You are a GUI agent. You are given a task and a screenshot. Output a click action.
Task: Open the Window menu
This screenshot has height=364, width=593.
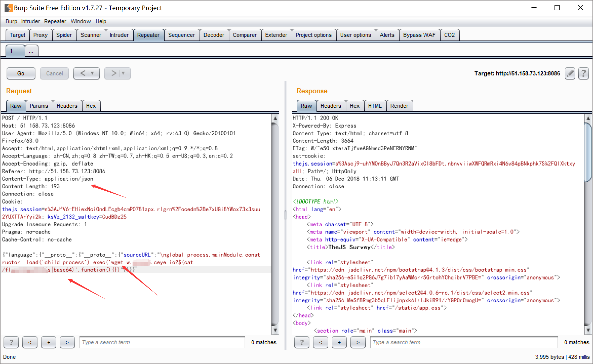coord(81,22)
